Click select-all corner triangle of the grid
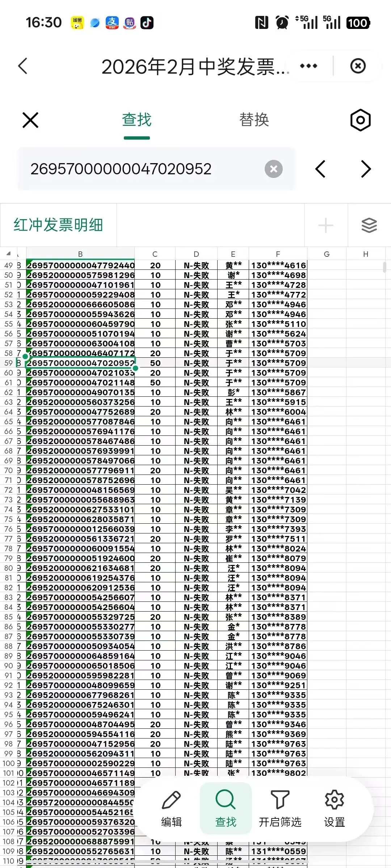Screen dimensions: 391x868 coord(9,254)
